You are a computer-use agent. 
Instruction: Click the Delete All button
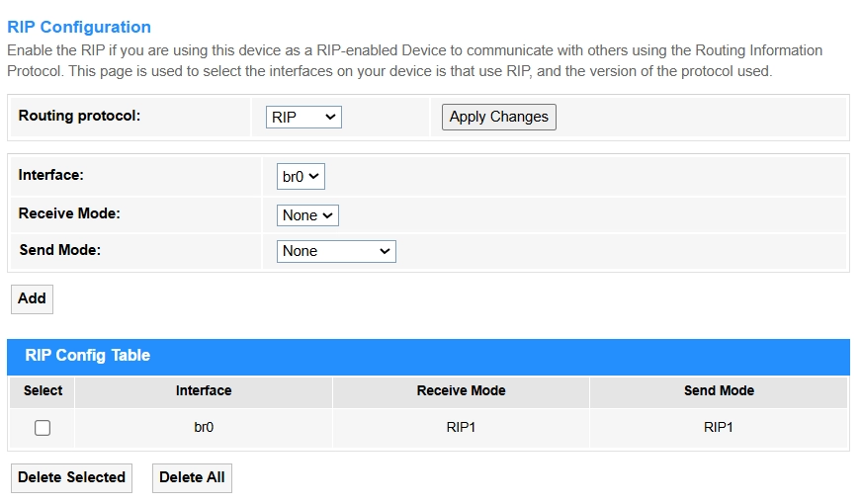pos(192,477)
